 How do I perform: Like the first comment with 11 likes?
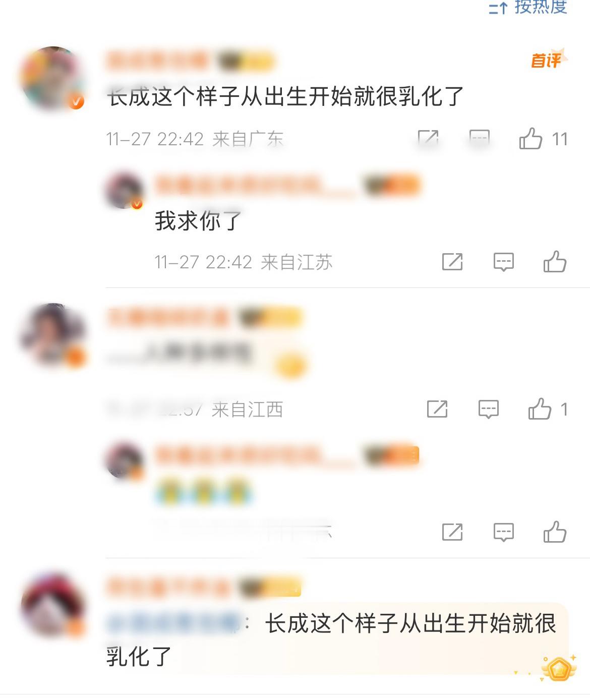point(531,138)
